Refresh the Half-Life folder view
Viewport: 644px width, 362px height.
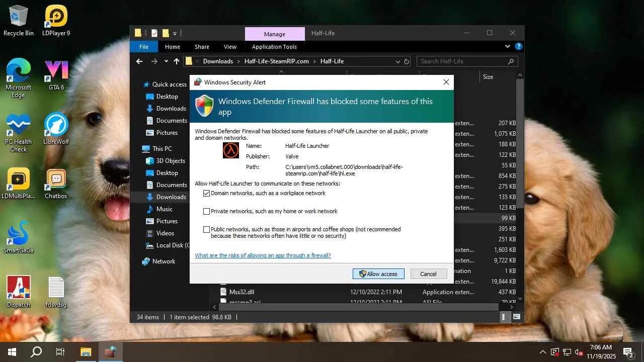click(x=407, y=61)
